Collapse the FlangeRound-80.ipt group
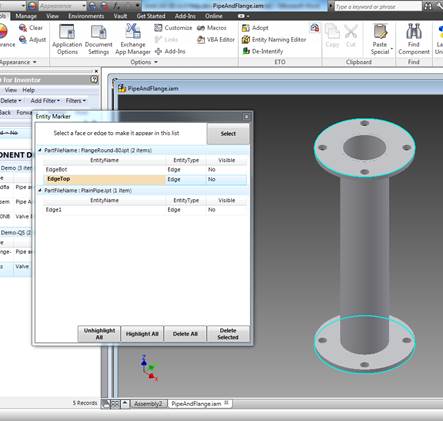This screenshot has height=421, width=443. (40, 150)
